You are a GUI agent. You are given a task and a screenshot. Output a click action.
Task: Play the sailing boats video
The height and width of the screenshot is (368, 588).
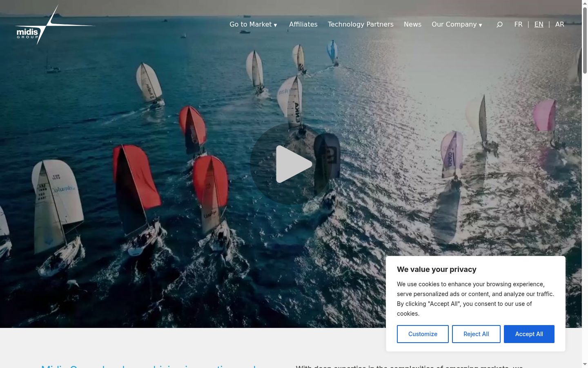[291, 164]
